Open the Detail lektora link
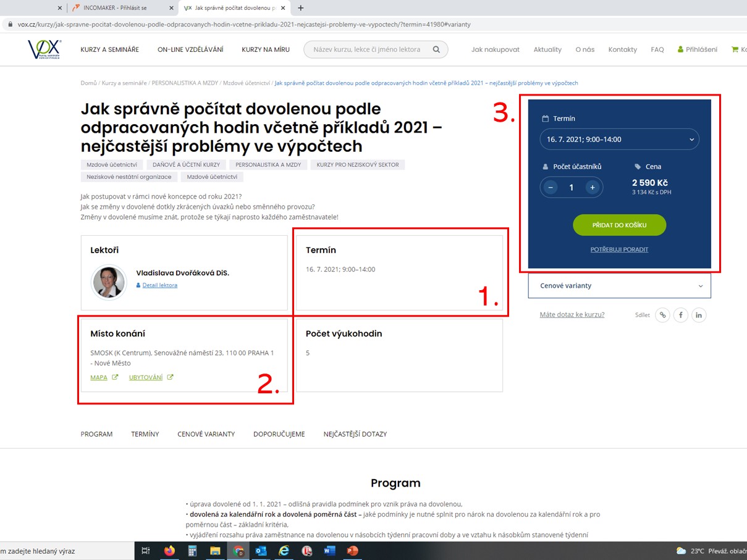747x560 pixels. pos(159,285)
